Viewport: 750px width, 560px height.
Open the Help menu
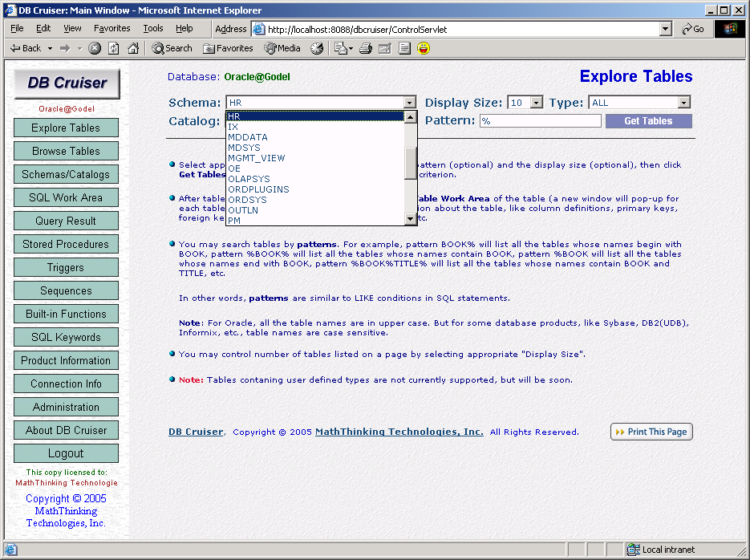pyautogui.click(x=184, y=28)
